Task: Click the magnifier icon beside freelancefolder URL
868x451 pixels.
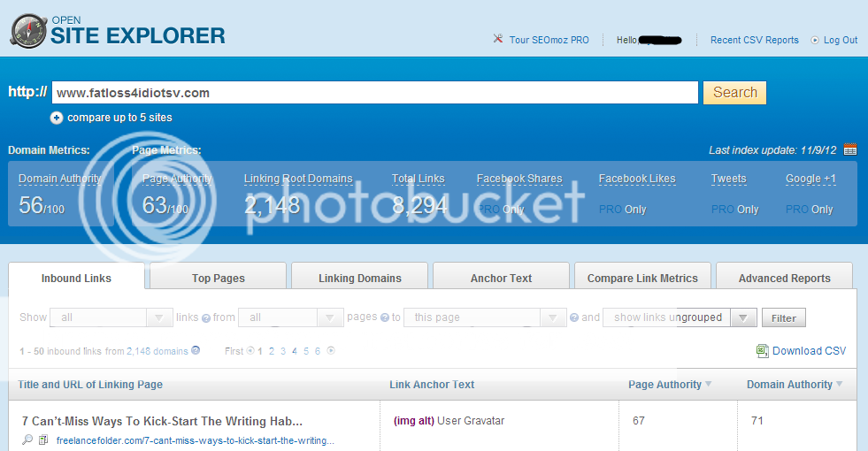Action: (27, 440)
